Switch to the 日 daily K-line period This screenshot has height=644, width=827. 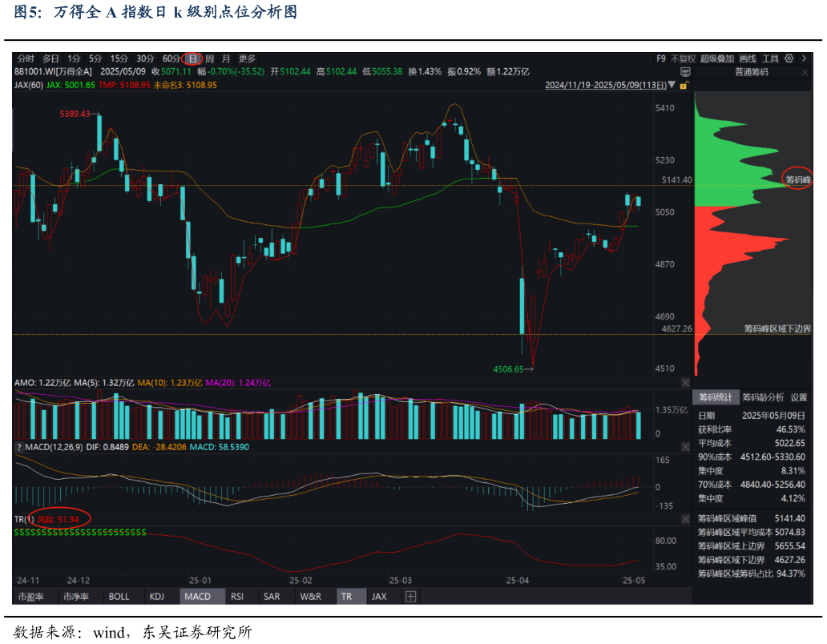(x=192, y=58)
